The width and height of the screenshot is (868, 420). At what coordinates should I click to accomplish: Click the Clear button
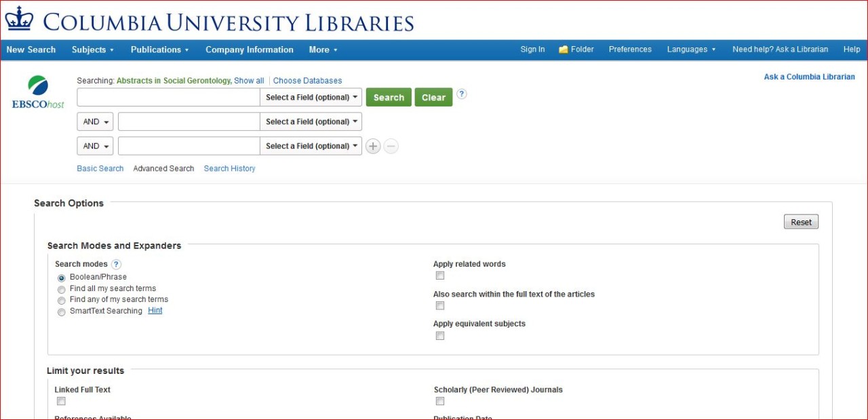(x=433, y=97)
